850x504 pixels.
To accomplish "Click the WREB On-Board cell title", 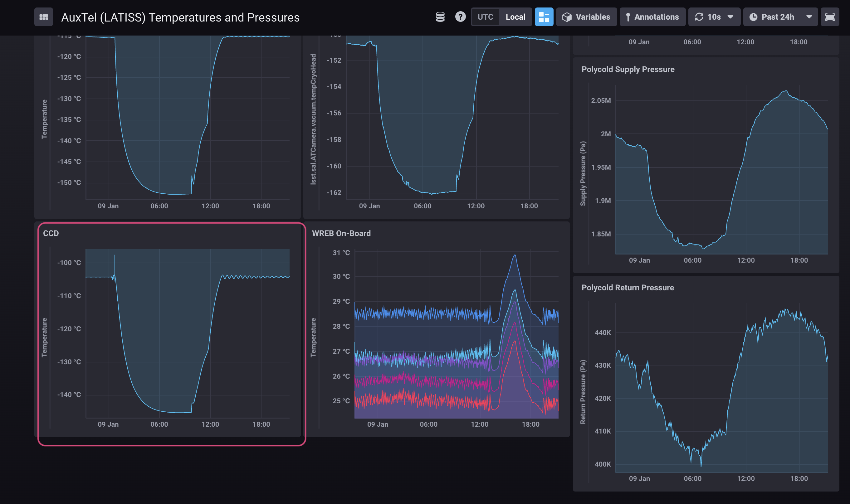I will click(341, 233).
